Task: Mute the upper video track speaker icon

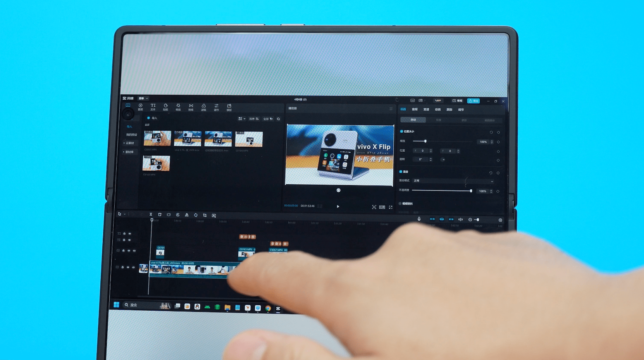Action: 134,251
